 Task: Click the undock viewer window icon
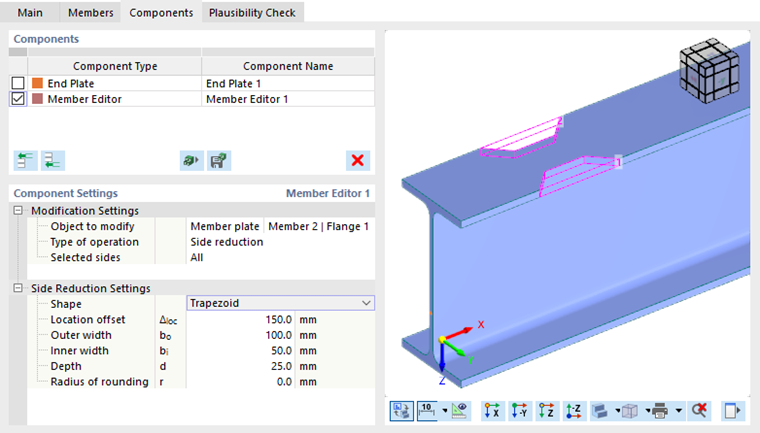click(732, 411)
